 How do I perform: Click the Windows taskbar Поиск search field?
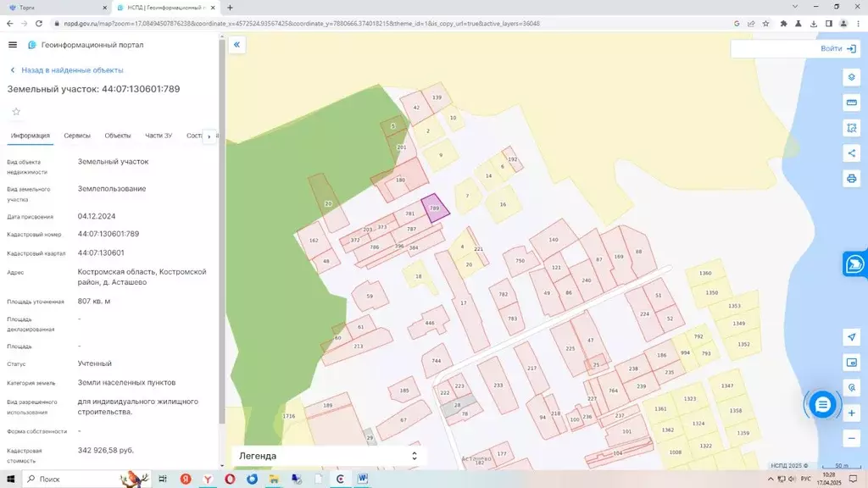click(71, 480)
